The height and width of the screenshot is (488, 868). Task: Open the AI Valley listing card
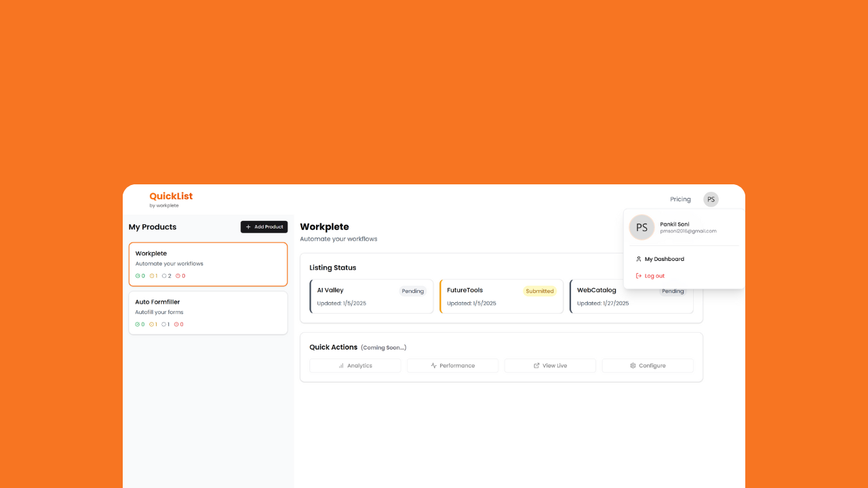point(371,296)
